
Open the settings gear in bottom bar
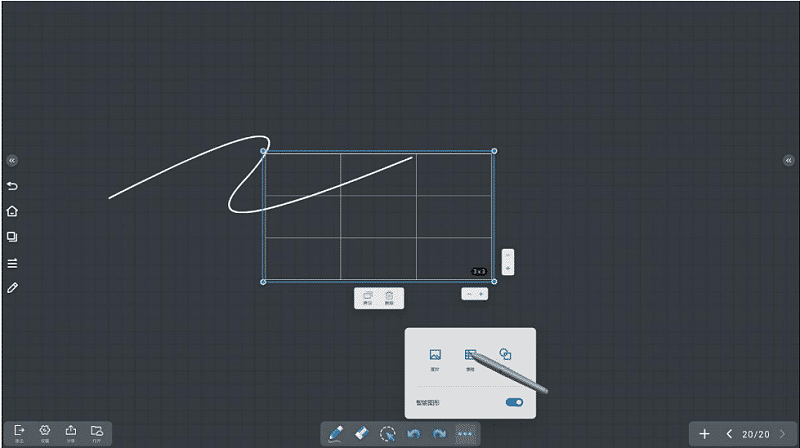coord(45,431)
